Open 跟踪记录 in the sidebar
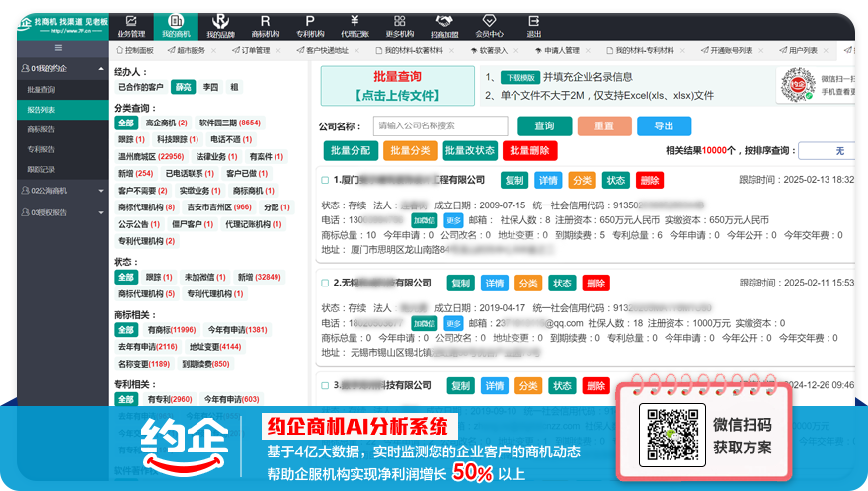Image resolution: width=868 pixels, height=491 pixels. 62,169
